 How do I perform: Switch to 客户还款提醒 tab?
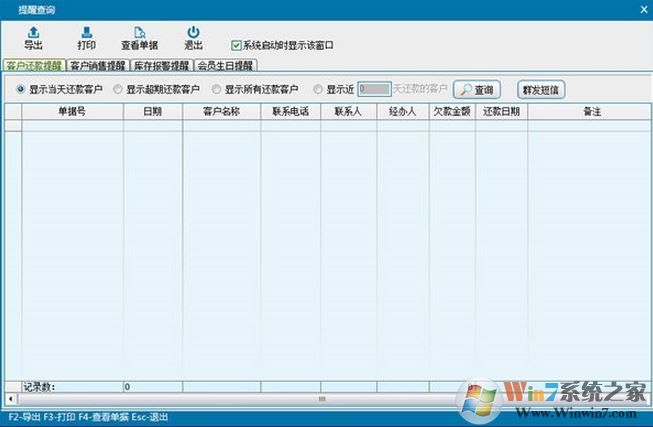35,65
